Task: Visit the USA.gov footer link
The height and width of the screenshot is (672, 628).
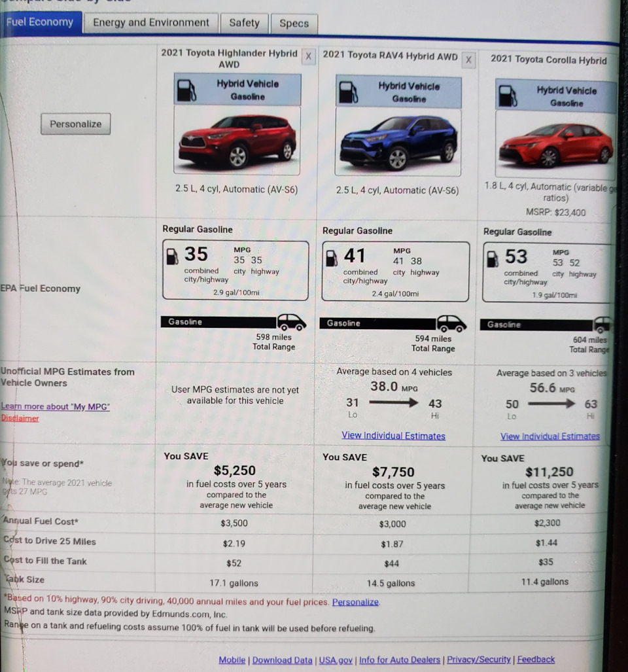Action: click(x=336, y=660)
